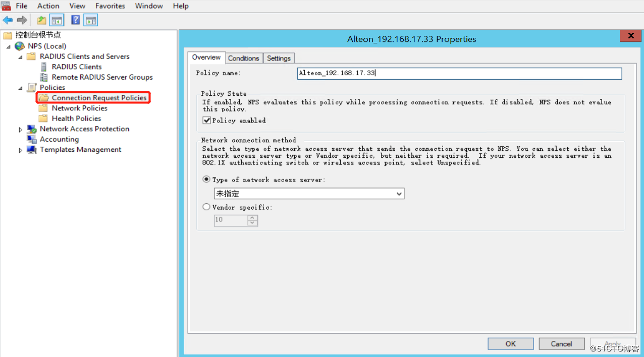Screen dimensions: 644x357
Task: Click the Forward arrow toolbar icon
Action: click(x=22, y=20)
